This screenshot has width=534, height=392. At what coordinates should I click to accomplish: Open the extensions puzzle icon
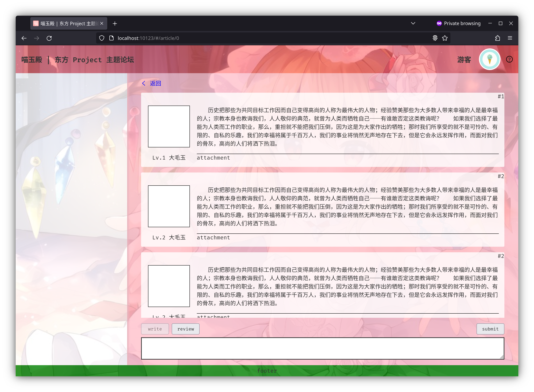coord(497,38)
